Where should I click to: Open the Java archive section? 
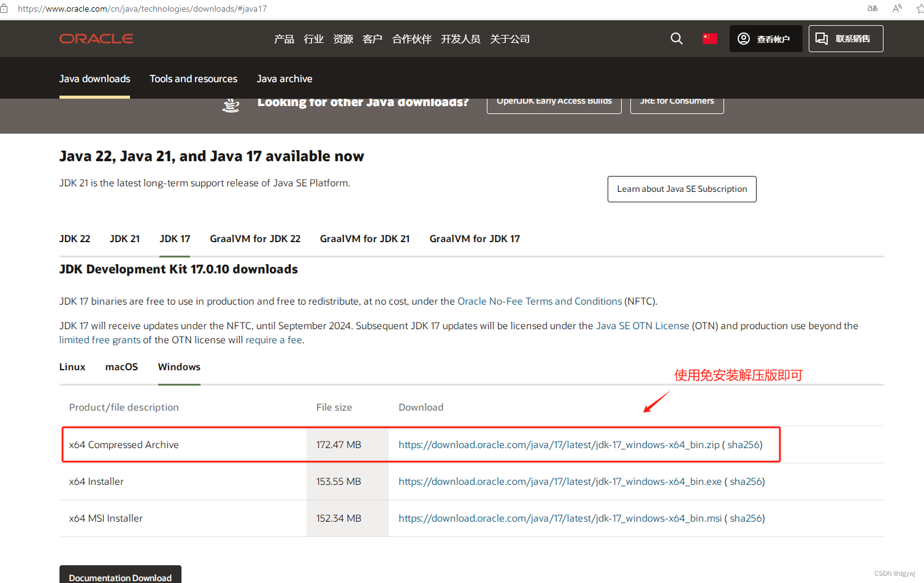[284, 78]
